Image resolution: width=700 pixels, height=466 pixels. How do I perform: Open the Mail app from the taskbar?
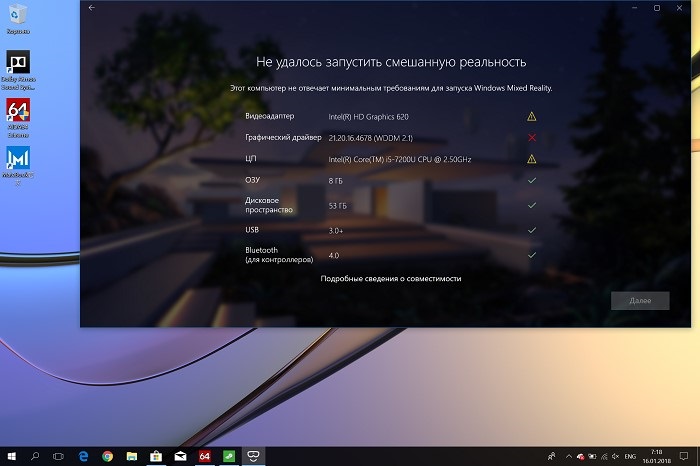click(x=180, y=456)
